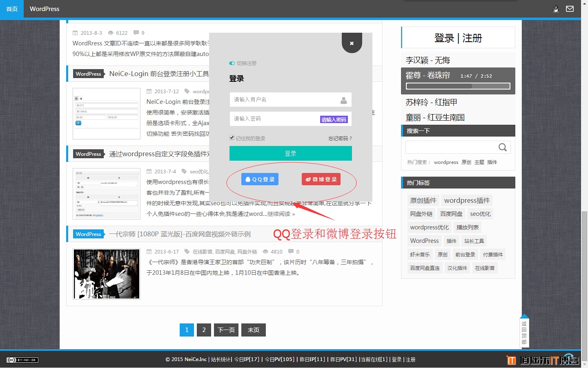The width and height of the screenshot is (588, 368).
Task: Open the 前台登录 tag
Action: click(x=465, y=254)
